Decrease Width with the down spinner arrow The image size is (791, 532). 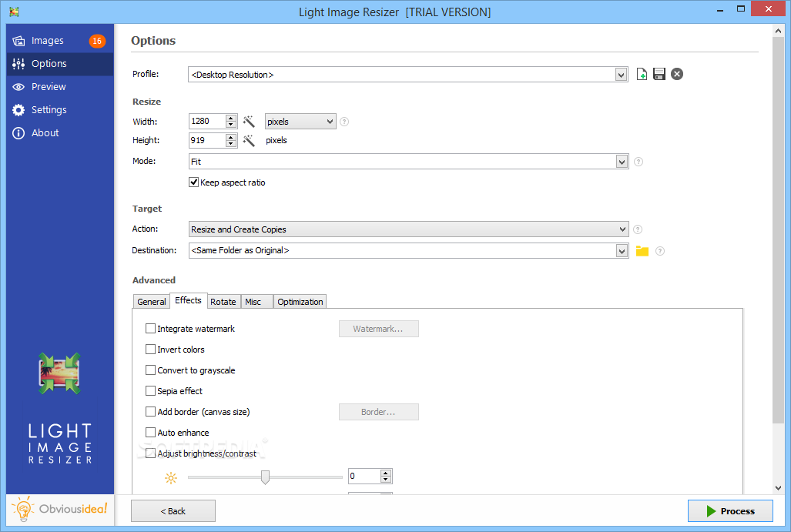pyautogui.click(x=231, y=125)
